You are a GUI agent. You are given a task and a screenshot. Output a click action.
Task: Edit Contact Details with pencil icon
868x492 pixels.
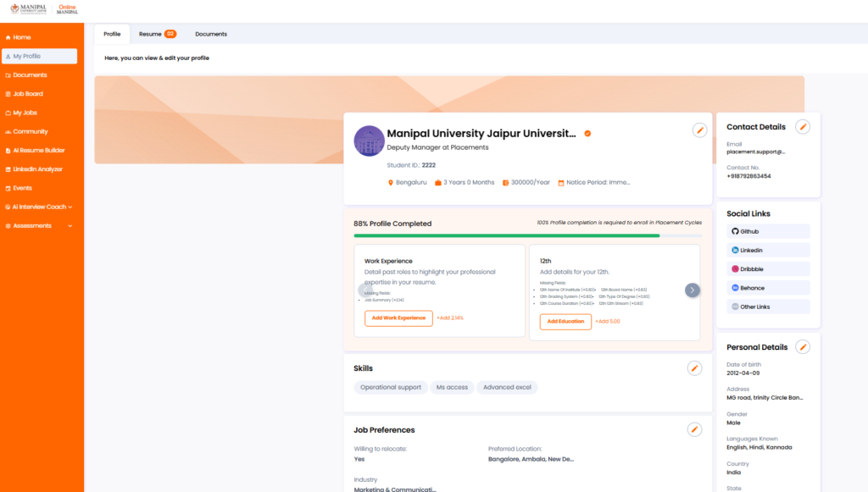[x=803, y=127]
